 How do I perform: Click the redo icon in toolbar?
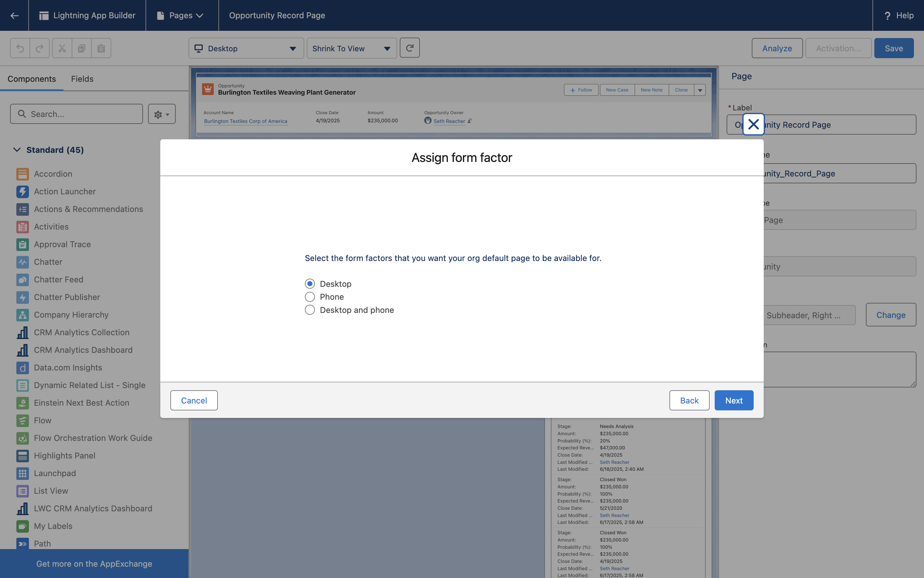(40, 48)
